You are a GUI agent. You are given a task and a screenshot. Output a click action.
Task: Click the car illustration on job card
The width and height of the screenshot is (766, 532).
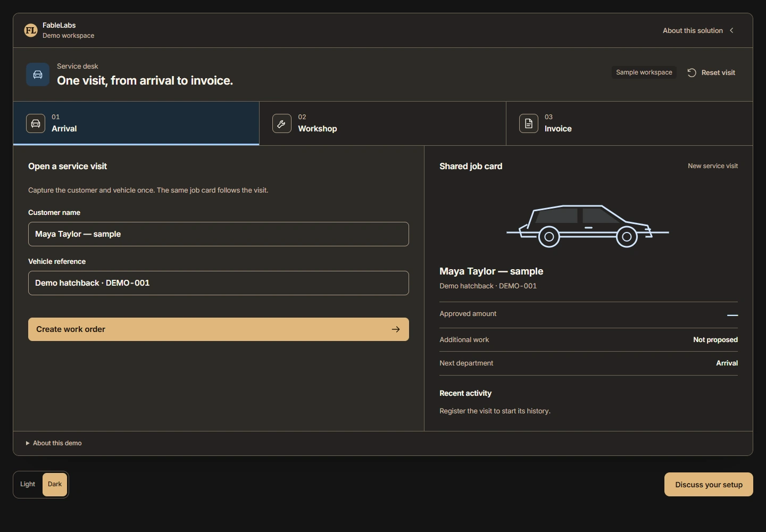pyautogui.click(x=588, y=226)
